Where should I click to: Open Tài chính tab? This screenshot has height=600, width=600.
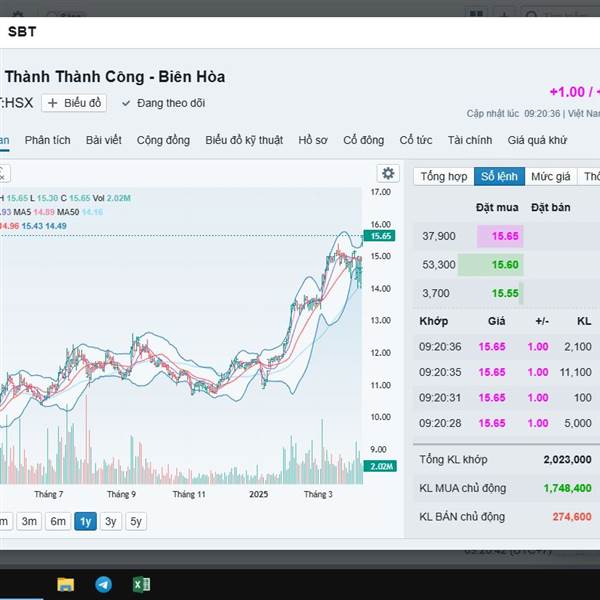click(x=470, y=140)
